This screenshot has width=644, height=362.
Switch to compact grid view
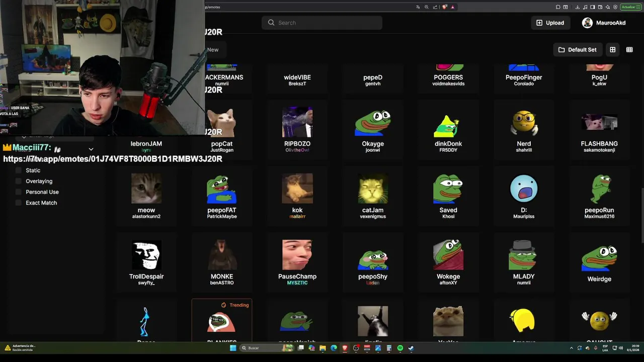pyautogui.click(x=629, y=50)
